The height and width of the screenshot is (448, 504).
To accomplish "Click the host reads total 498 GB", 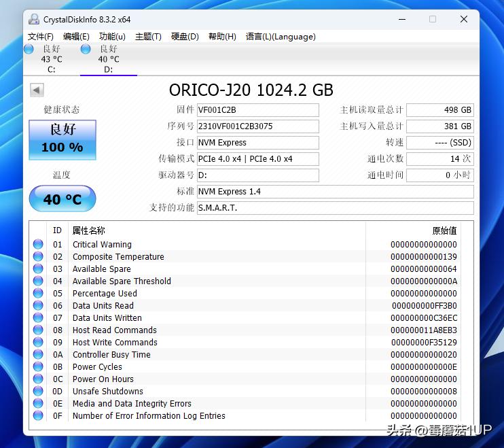I will point(440,110).
